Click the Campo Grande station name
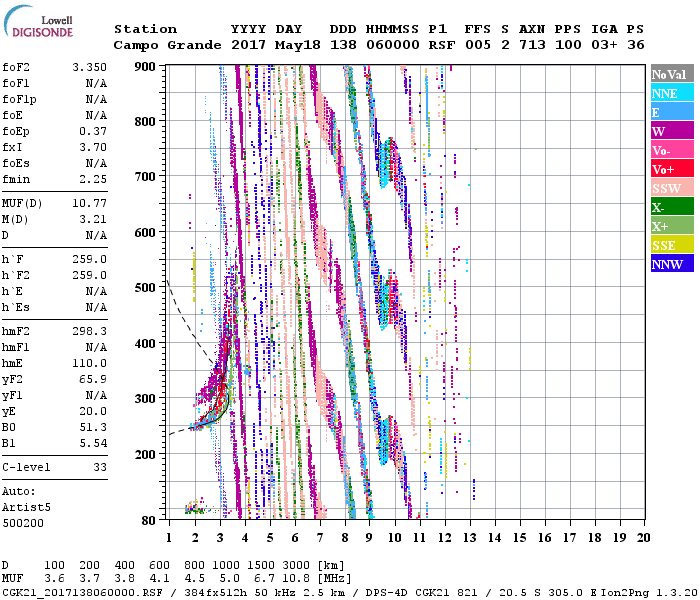The height and width of the screenshot is (600, 700). [167, 45]
